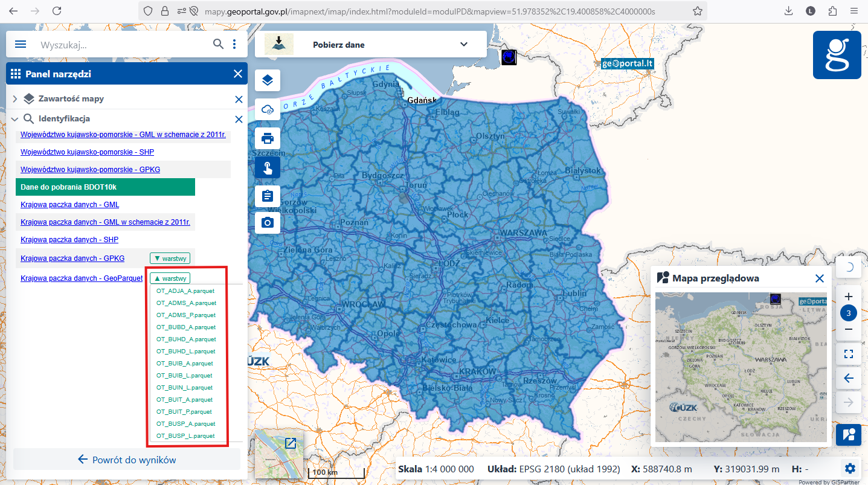The image size is (868, 485).
Task: Click the full extent icon
Action: (848, 354)
